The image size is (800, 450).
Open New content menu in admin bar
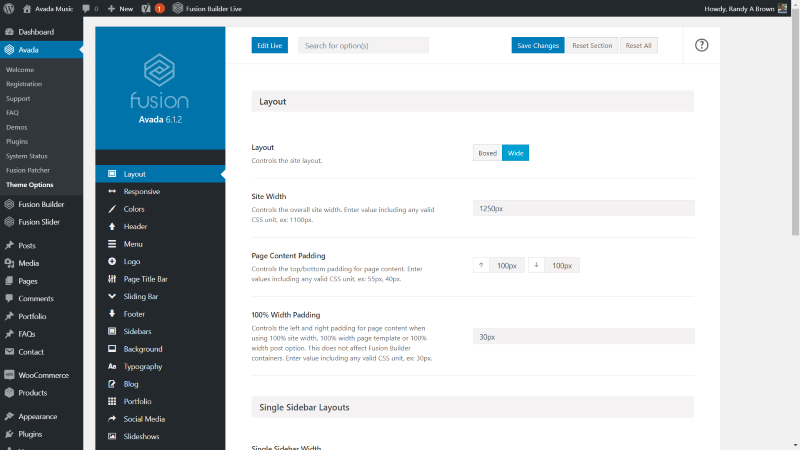(x=120, y=9)
